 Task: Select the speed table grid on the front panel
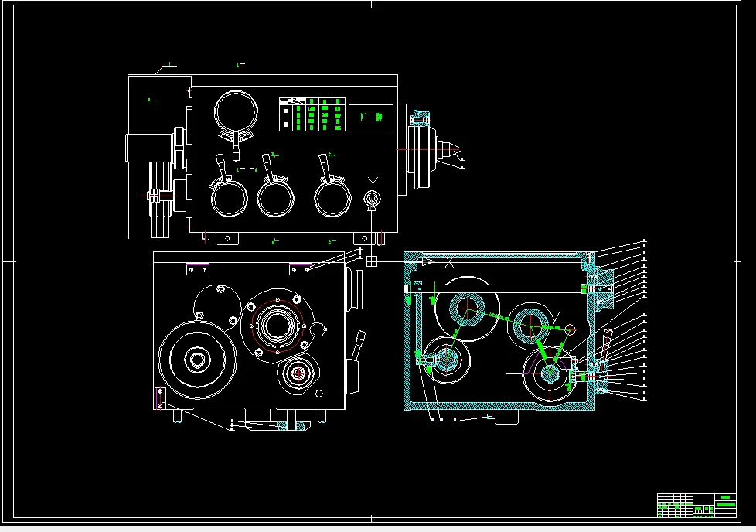[312, 114]
